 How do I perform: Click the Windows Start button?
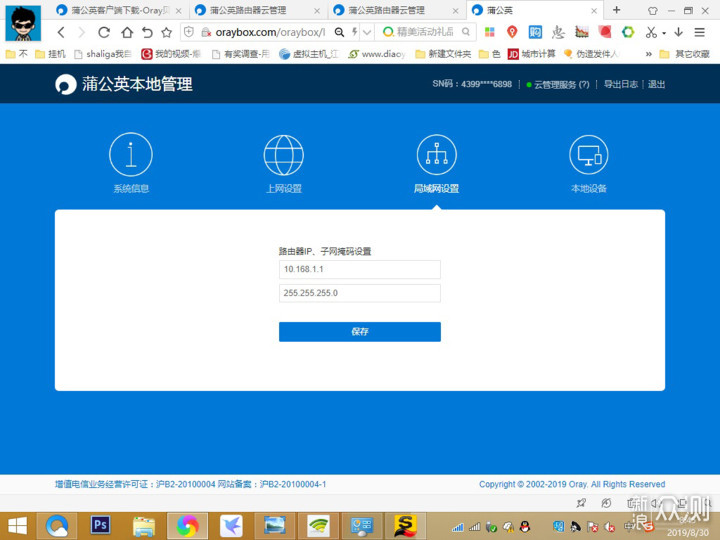tap(17, 526)
